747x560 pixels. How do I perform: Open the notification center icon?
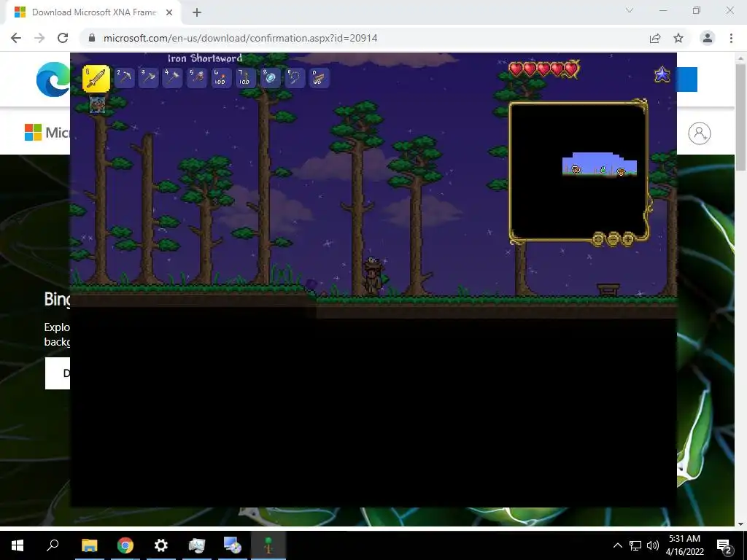(x=724, y=546)
